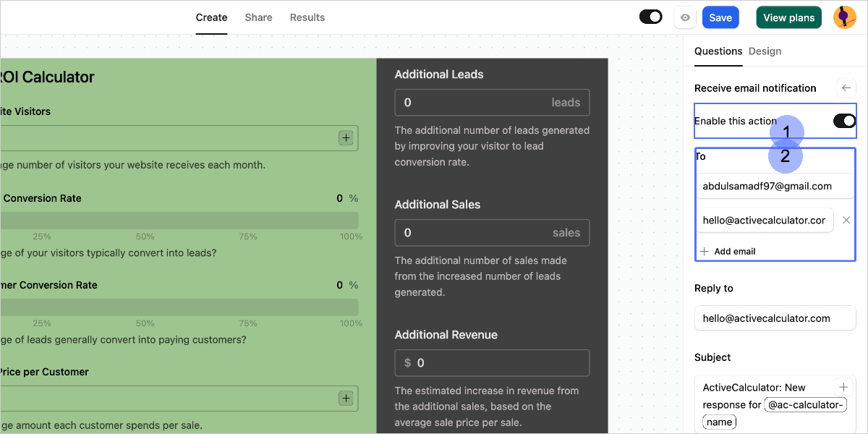Click the Save button
Image resolution: width=868 pixels, height=434 pixels.
click(720, 17)
